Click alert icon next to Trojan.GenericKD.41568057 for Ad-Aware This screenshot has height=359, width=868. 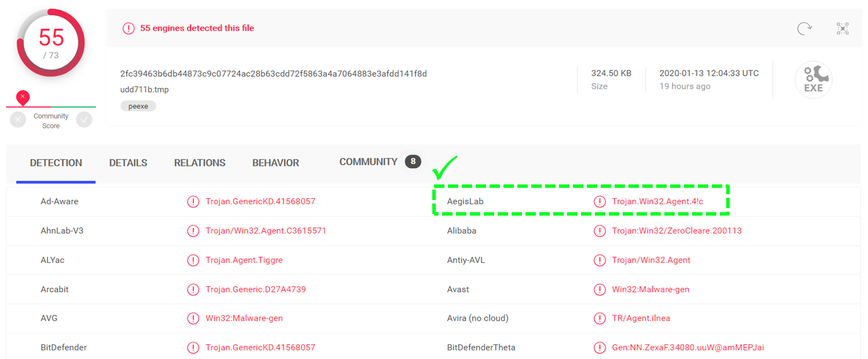[193, 202]
